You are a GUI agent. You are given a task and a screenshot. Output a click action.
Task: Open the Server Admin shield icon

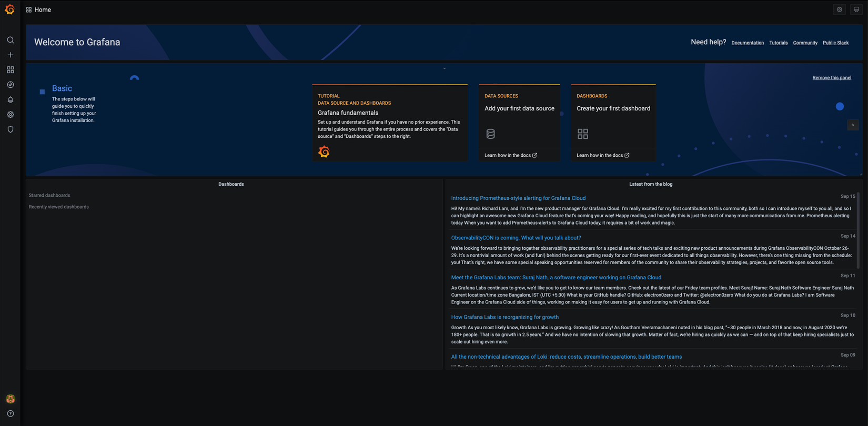pos(10,129)
